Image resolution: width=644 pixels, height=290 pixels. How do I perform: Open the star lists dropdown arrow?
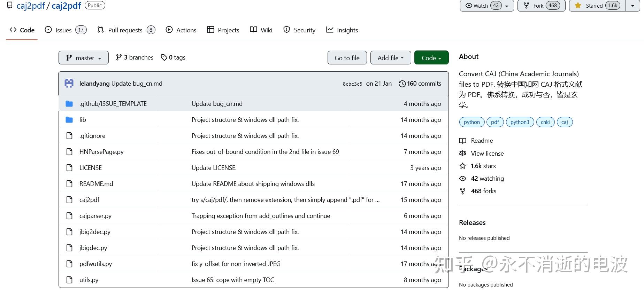tap(633, 6)
